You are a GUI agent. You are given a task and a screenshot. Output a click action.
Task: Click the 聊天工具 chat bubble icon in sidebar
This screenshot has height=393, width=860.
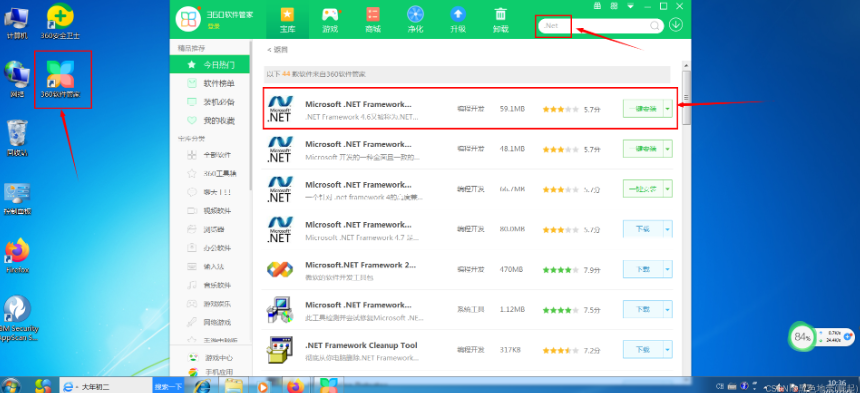pyautogui.click(x=191, y=192)
